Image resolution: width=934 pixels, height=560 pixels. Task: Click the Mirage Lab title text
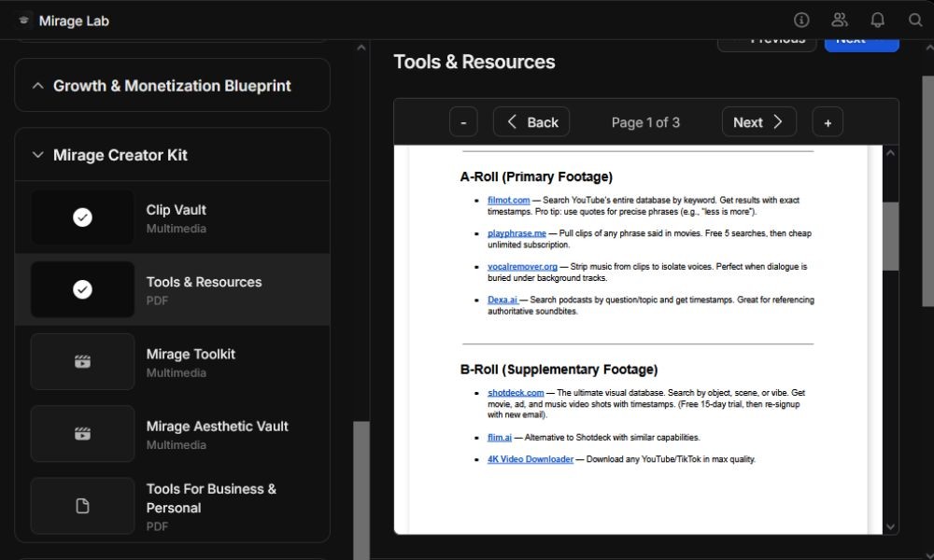tap(74, 21)
